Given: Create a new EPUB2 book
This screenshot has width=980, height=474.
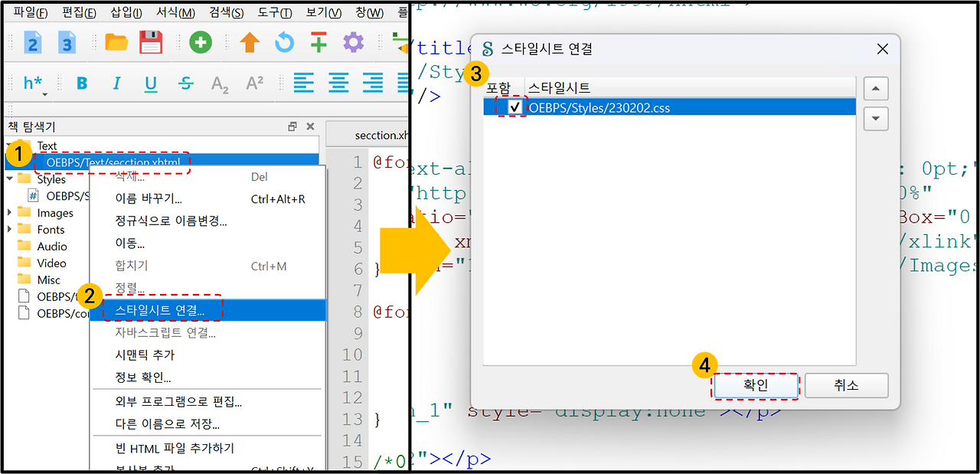Looking at the screenshot, I should (x=32, y=42).
